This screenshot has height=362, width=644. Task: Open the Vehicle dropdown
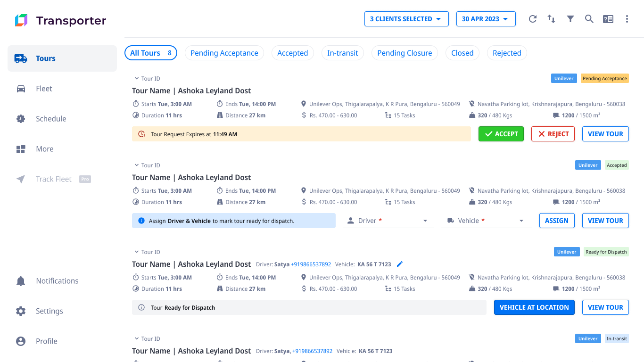[x=487, y=221]
